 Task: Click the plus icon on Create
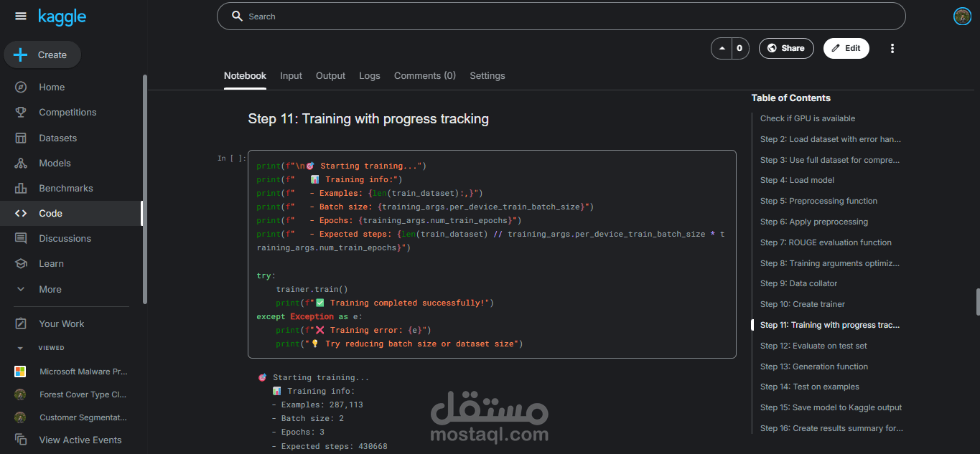tap(21, 55)
